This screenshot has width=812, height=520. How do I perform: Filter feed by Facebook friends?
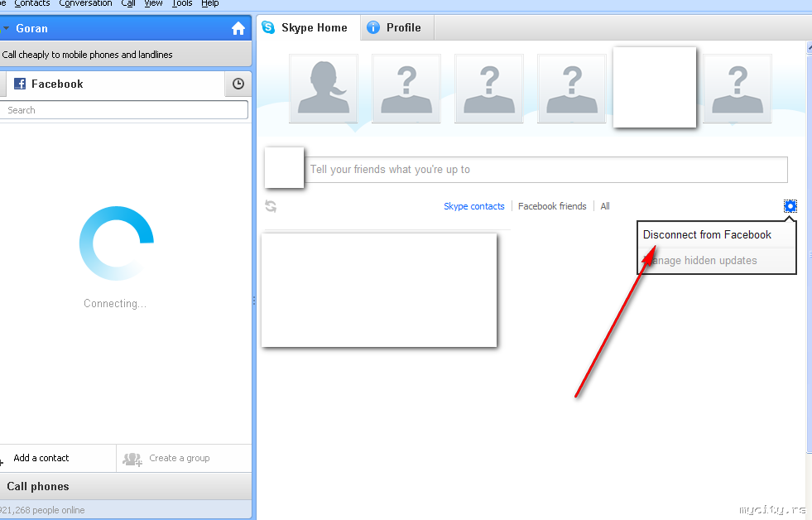tap(552, 206)
